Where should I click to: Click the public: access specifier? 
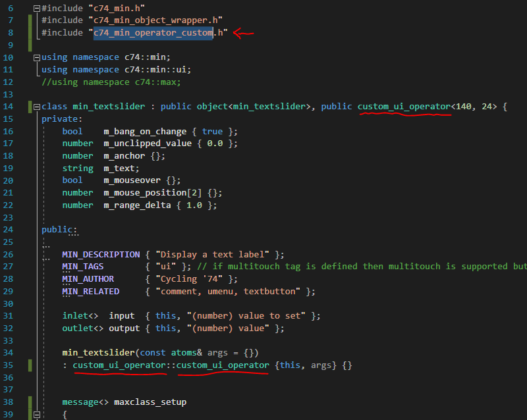click(x=59, y=230)
